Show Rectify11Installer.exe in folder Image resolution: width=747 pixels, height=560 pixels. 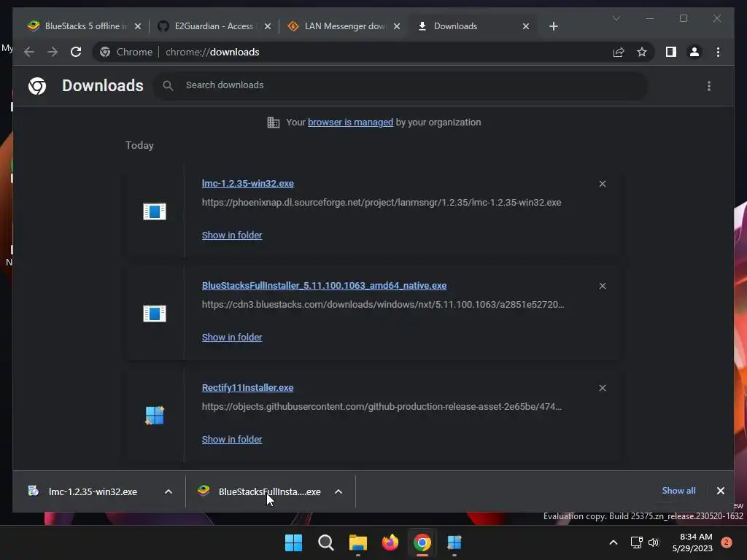tap(232, 440)
